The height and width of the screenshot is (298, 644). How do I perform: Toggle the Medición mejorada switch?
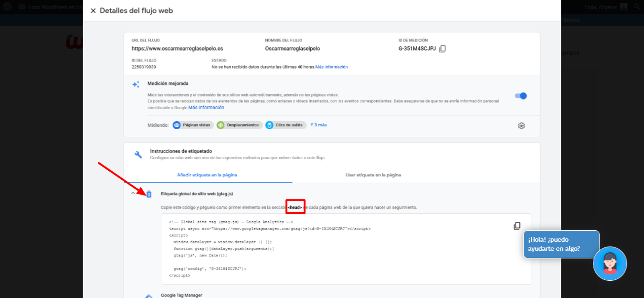click(x=521, y=96)
